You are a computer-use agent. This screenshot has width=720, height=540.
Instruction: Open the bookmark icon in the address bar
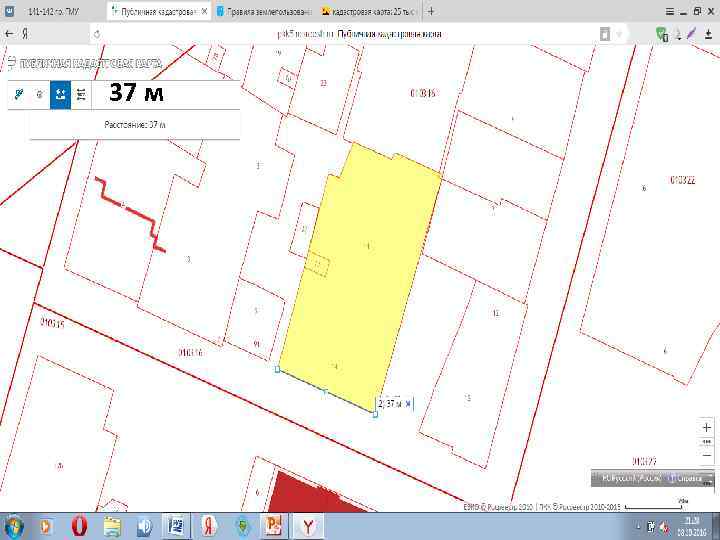pyautogui.click(x=605, y=34)
